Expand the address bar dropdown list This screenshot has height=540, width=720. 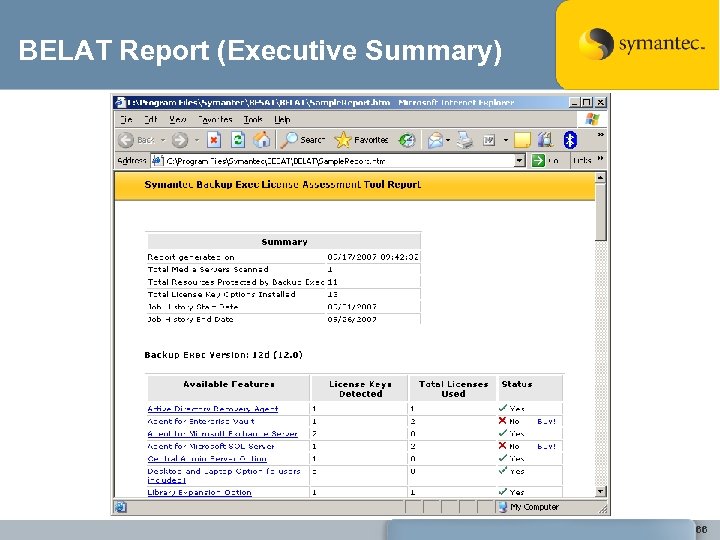(519, 161)
